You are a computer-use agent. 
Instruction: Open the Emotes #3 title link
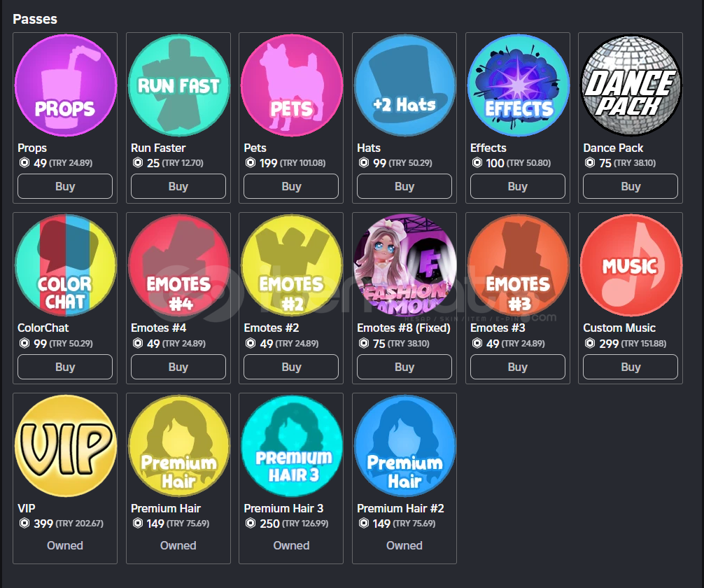coord(498,328)
